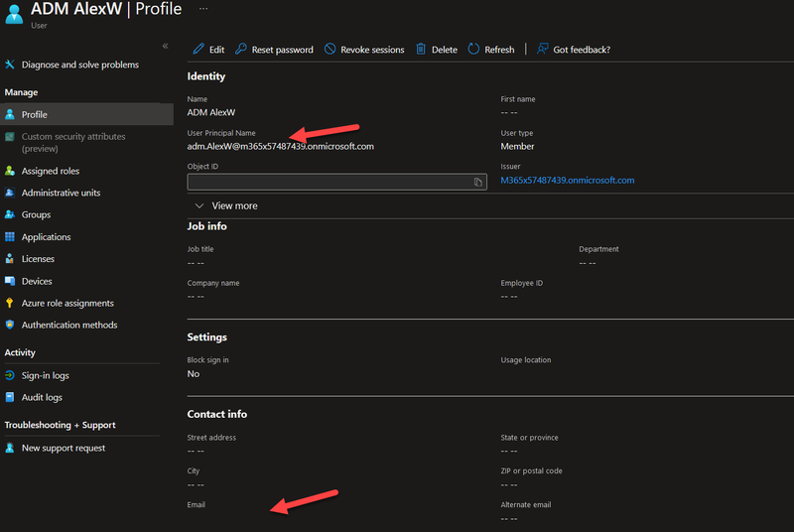Collapse the sidebar with double chevron

pos(165,46)
